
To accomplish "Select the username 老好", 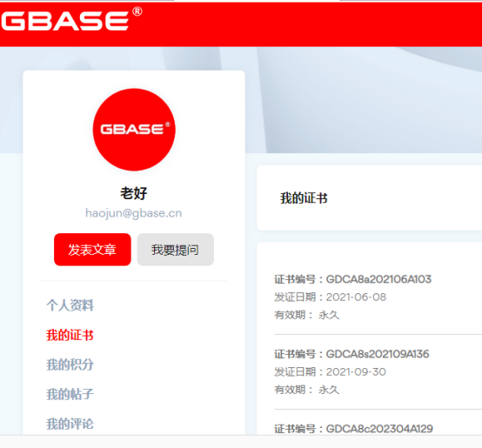I will 134,193.
